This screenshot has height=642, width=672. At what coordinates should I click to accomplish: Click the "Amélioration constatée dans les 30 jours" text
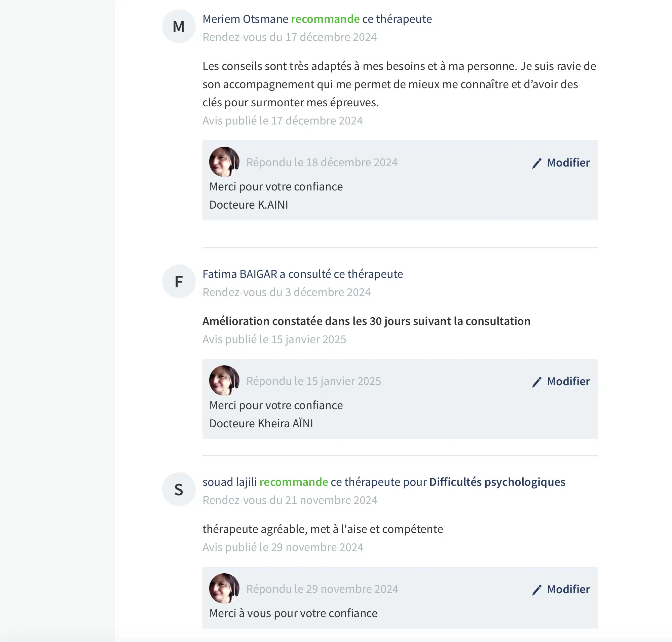(x=366, y=321)
